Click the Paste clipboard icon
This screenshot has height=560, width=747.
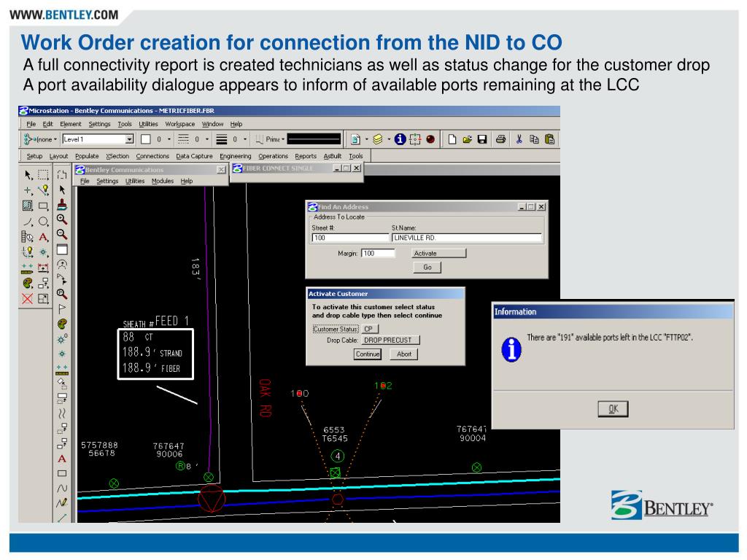[549, 139]
